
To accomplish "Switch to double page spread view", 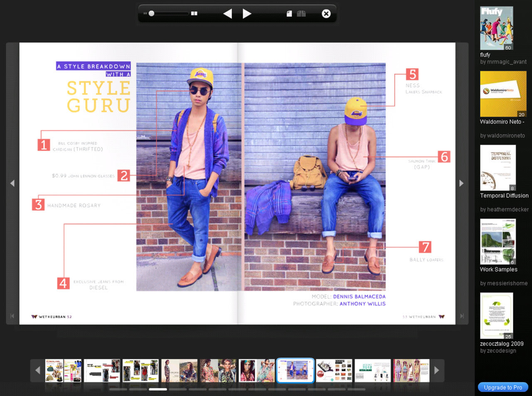I will coord(301,14).
